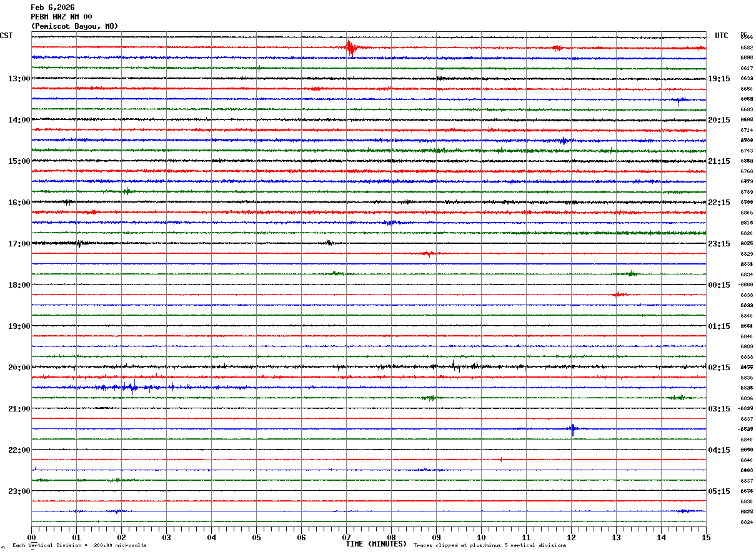Click the 02:15 UTC time label
This screenshot has height=554, width=756.
719,368
